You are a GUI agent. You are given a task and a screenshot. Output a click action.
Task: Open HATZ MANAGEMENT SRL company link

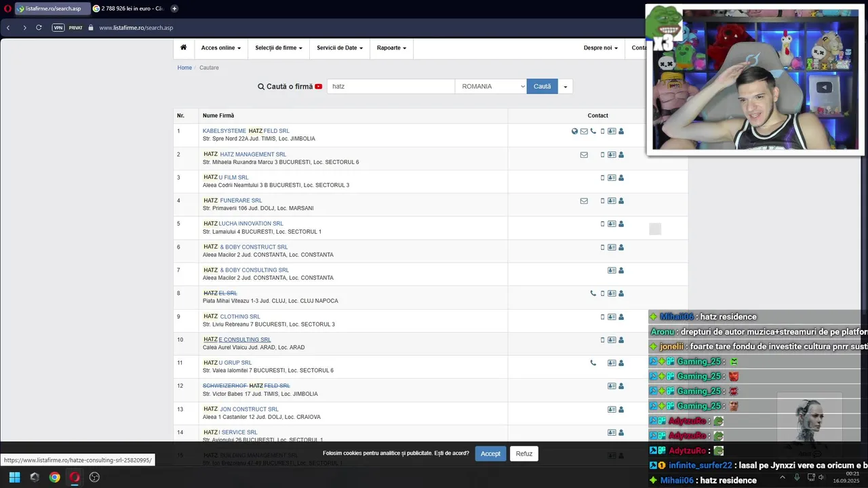(245, 155)
